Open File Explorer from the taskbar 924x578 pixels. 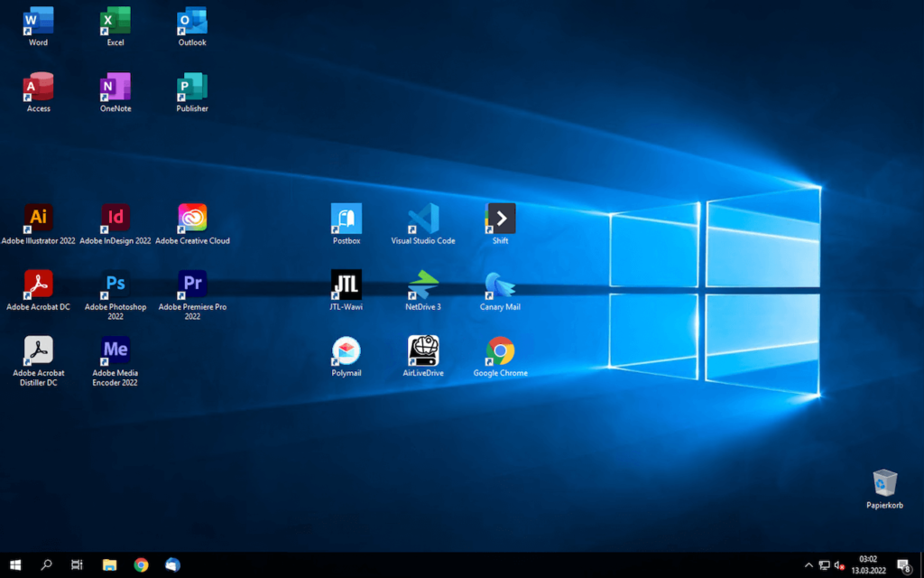point(109,565)
